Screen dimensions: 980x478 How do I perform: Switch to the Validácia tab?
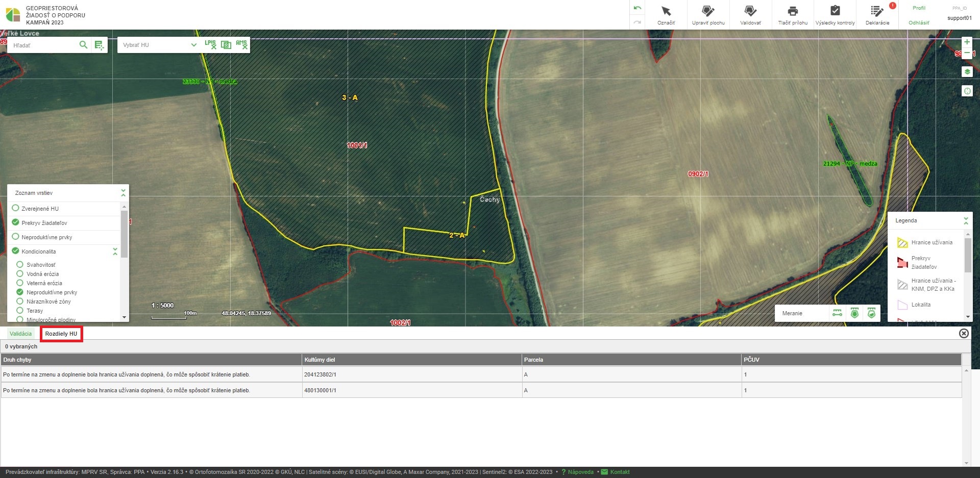tap(20, 334)
